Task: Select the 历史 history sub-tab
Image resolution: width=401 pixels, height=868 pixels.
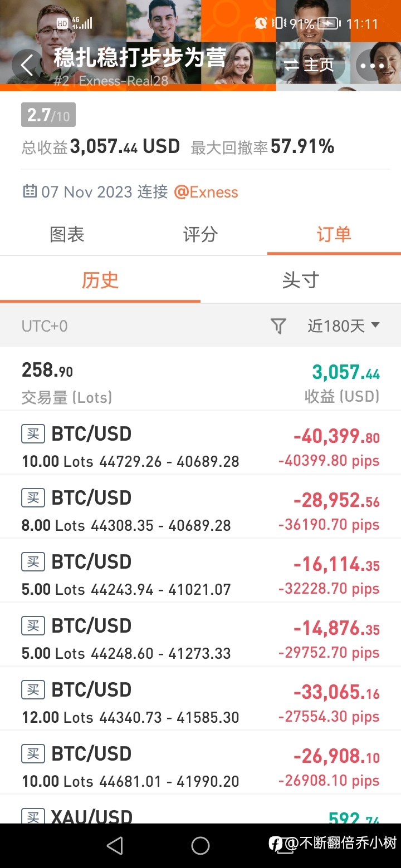Action: [100, 280]
